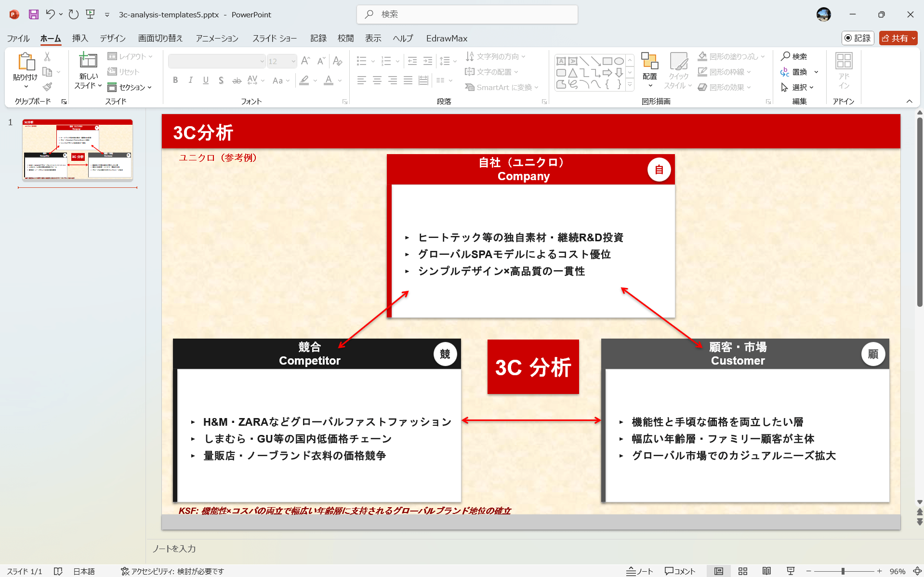Select the rectangle shape in gallery
This screenshot has height=577, width=924.
coord(607,61)
